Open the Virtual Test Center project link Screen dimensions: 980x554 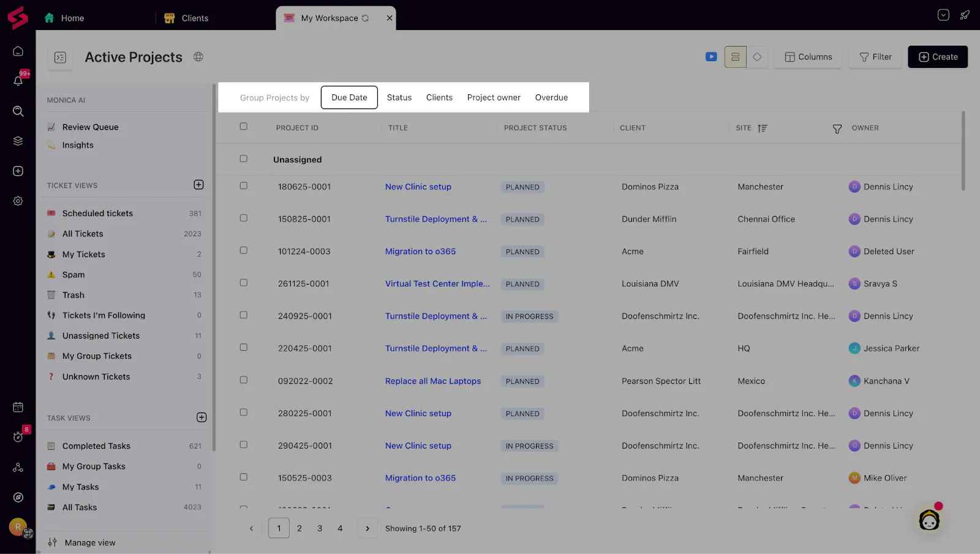(x=437, y=283)
